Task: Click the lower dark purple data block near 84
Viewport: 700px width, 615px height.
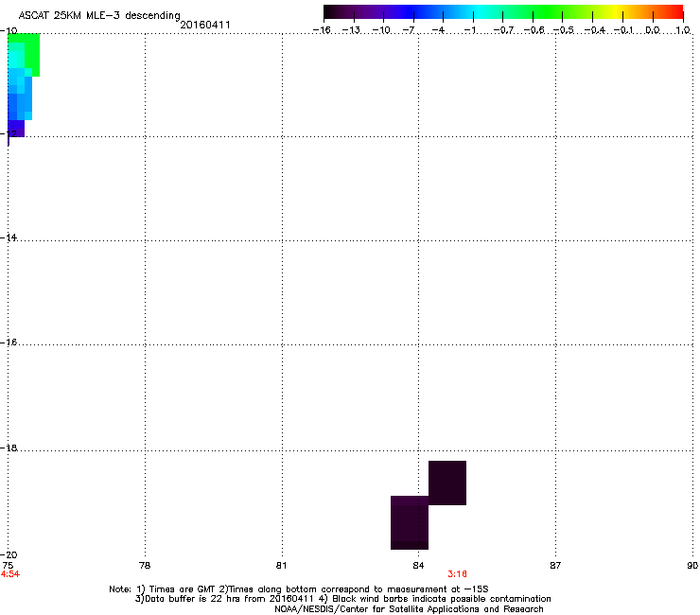Action: pyautogui.click(x=410, y=522)
